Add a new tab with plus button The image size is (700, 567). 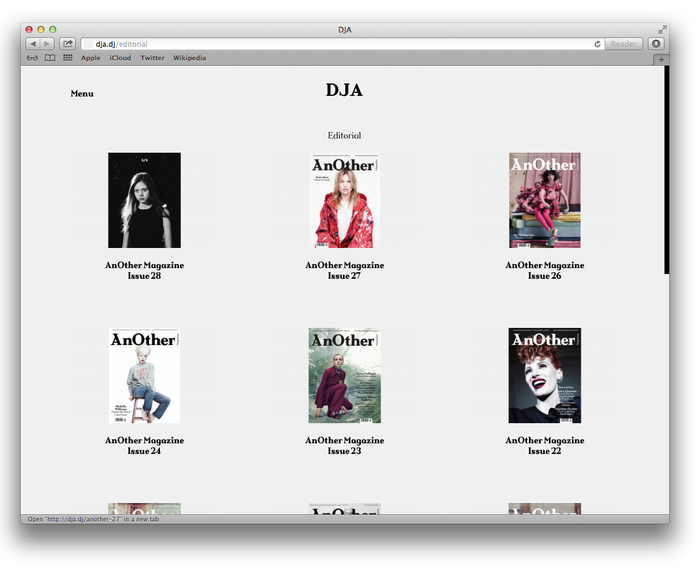pyautogui.click(x=660, y=59)
